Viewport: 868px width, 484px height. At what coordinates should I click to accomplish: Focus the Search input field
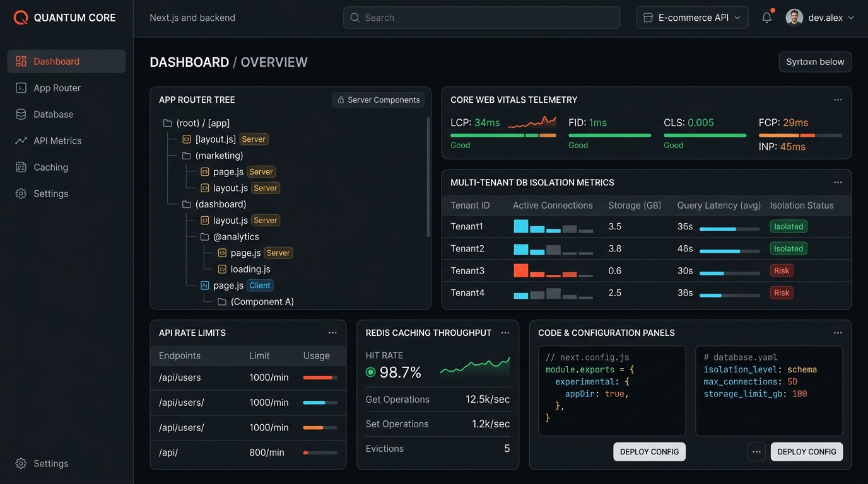point(481,18)
